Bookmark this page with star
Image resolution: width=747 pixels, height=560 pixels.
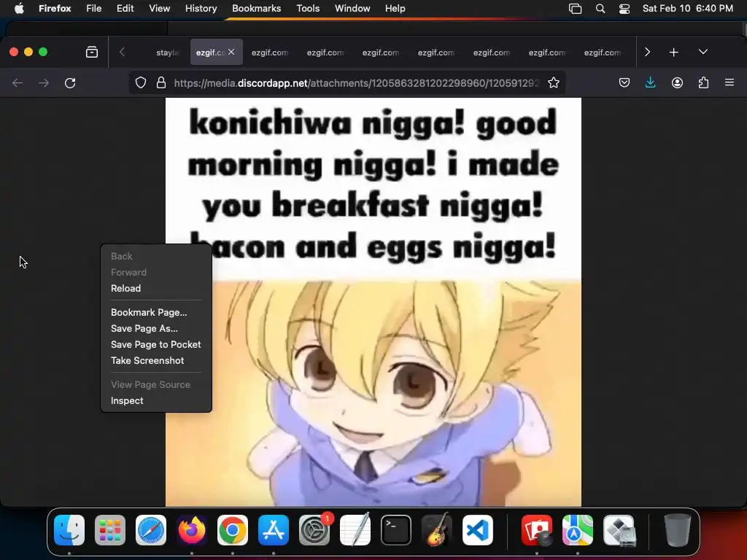(554, 83)
